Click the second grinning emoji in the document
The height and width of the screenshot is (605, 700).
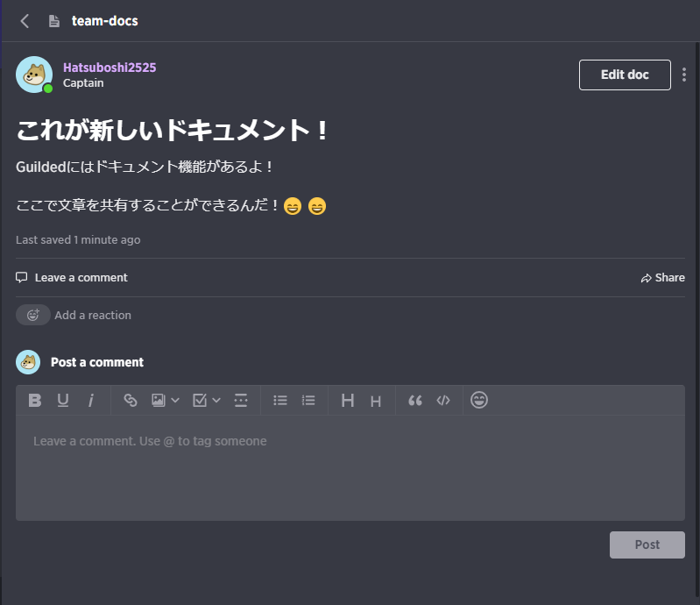pyautogui.click(x=317, y=206)
